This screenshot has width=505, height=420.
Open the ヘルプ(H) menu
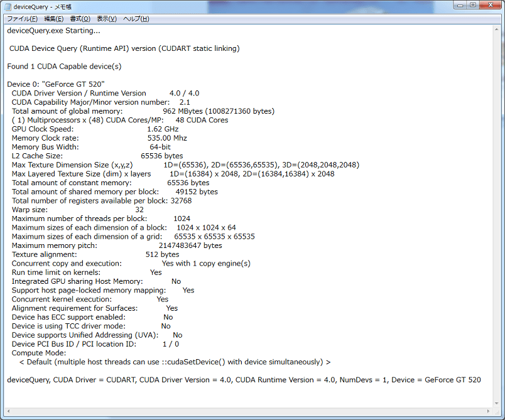(136, 18)
